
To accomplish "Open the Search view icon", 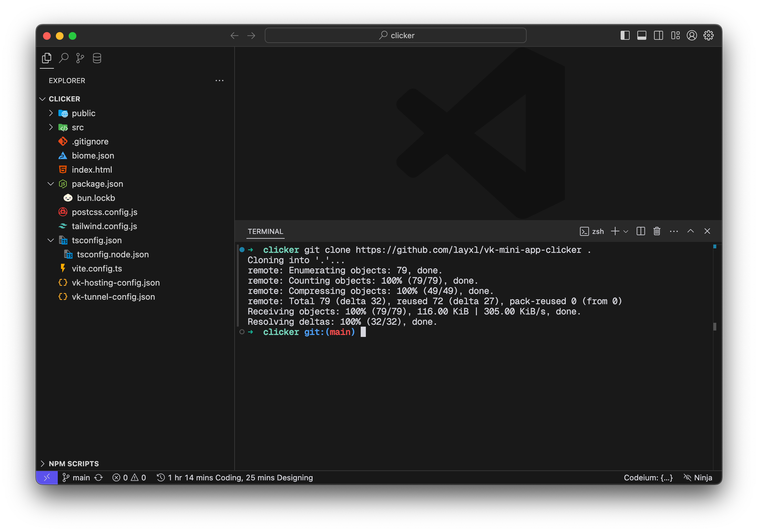I will [64, 58].
